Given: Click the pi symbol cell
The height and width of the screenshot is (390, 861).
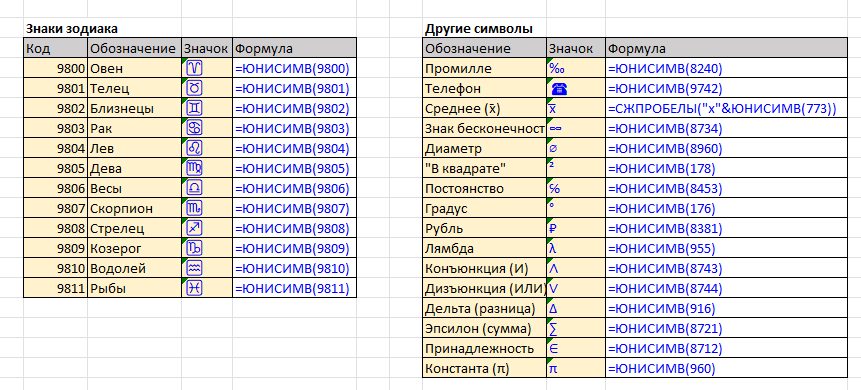Looking at the screenshot, I should coord(576,369).
